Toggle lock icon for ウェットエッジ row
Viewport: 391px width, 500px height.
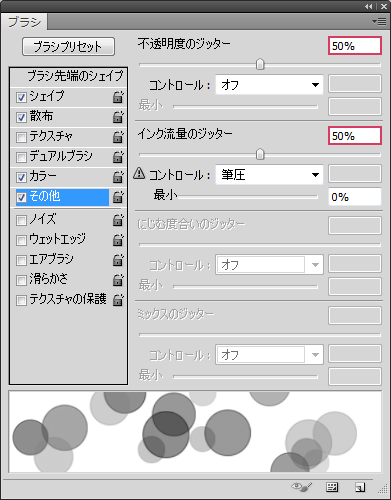coord(118,240)
